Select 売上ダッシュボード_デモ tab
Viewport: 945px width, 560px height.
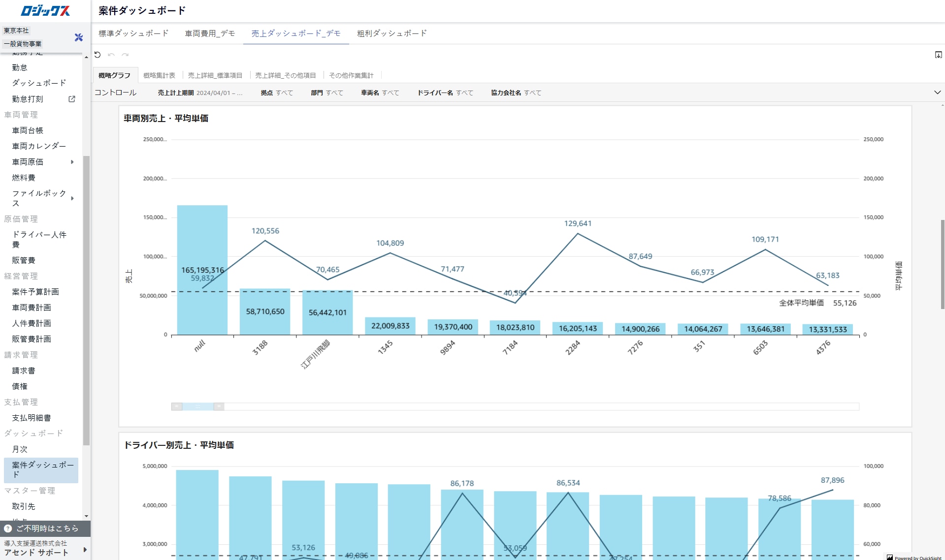coord(296,33)
